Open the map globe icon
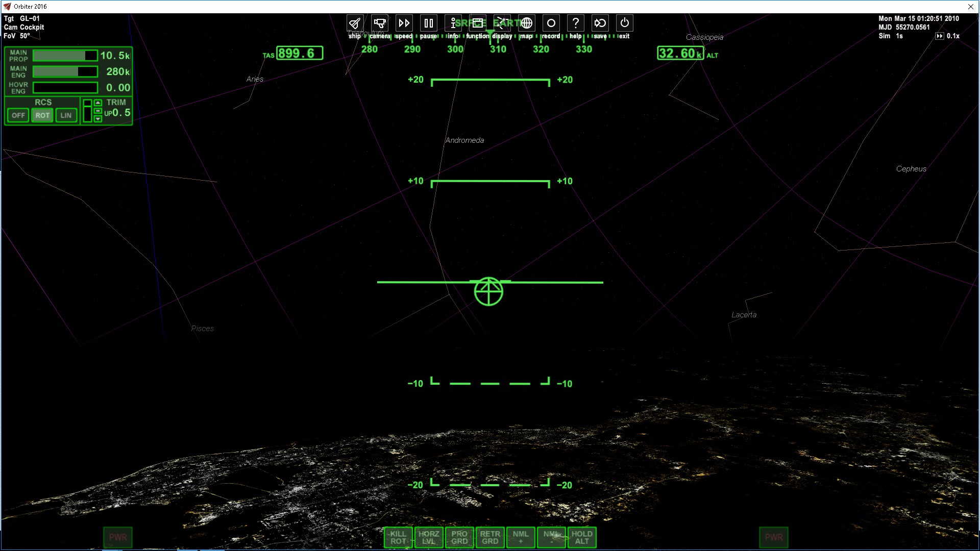This screenshot has height=551, width=980. tap(526, 23)
